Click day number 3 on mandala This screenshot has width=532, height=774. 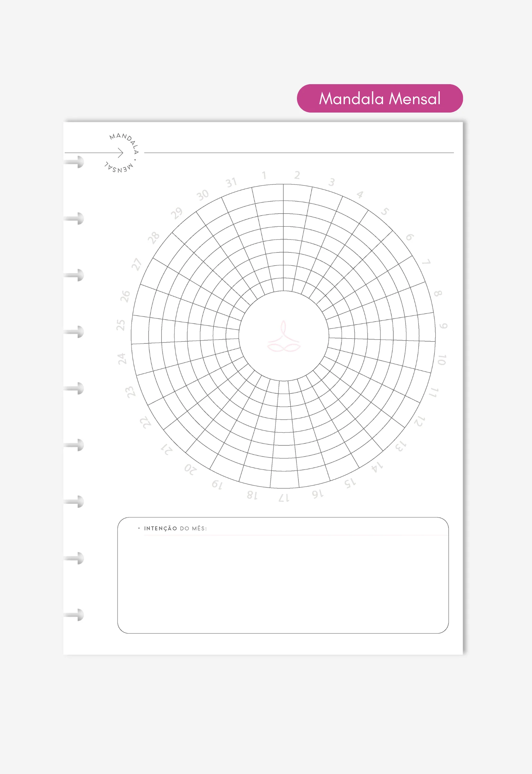pyautogui.click(x=331, y=182)
